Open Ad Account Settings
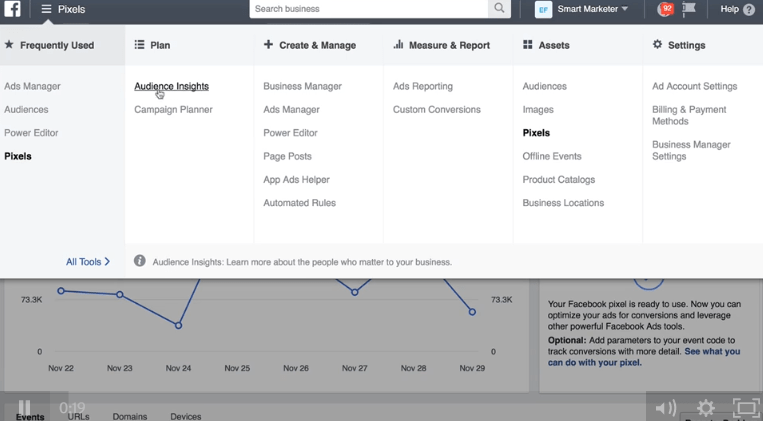 click(695, 86)
